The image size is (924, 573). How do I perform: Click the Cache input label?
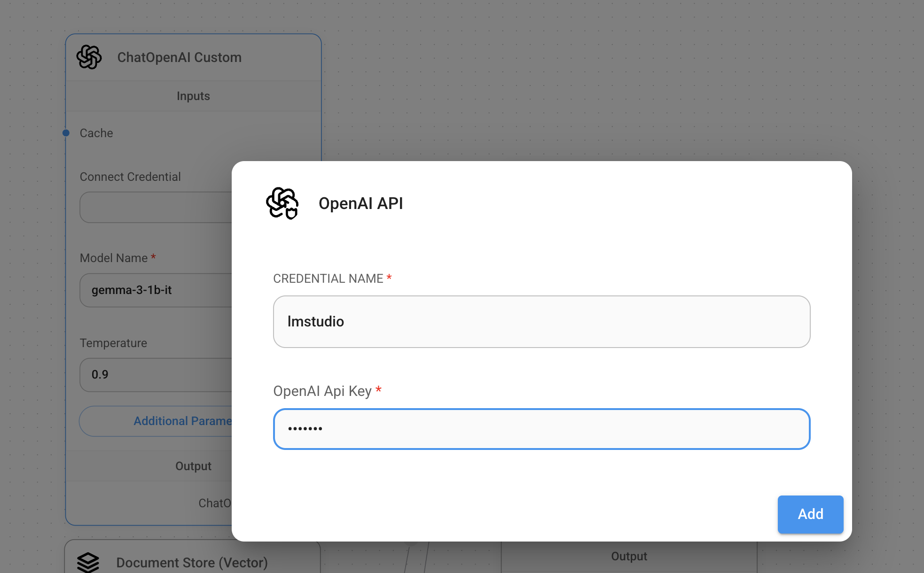pyautogui.click(x=96, y=133)
